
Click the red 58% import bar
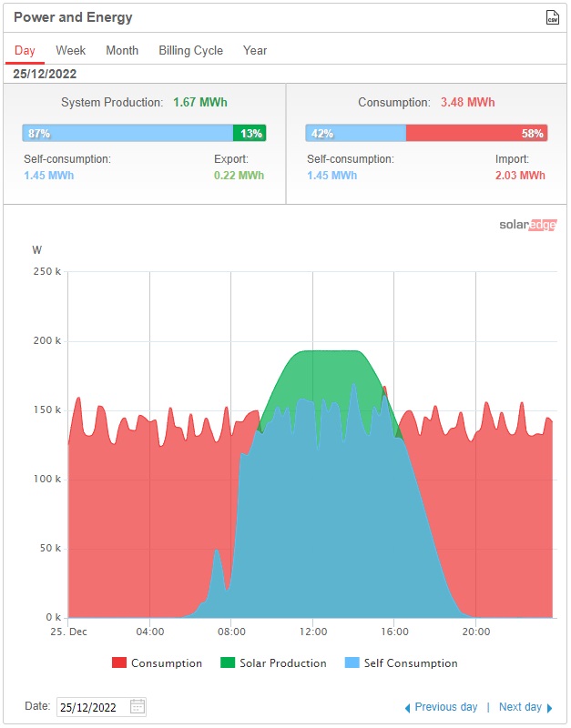click(x=476, y=134)
